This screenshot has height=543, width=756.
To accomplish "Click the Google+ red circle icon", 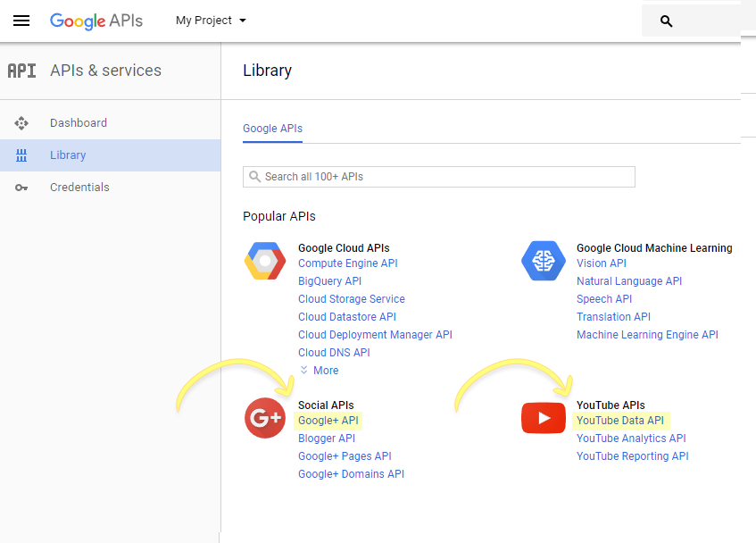I will click(x=265, y=418).
